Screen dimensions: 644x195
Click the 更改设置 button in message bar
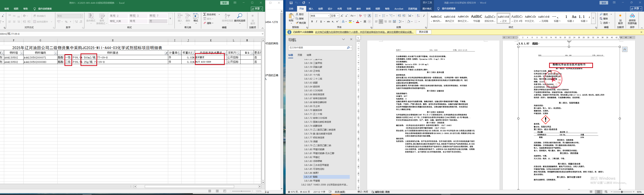point(424,32)
